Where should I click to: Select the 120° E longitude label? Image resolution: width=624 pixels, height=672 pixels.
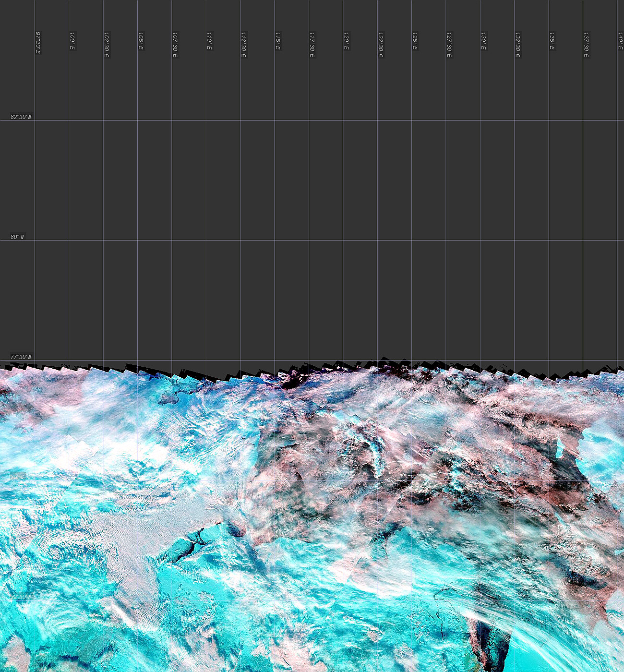coord(347,41)
